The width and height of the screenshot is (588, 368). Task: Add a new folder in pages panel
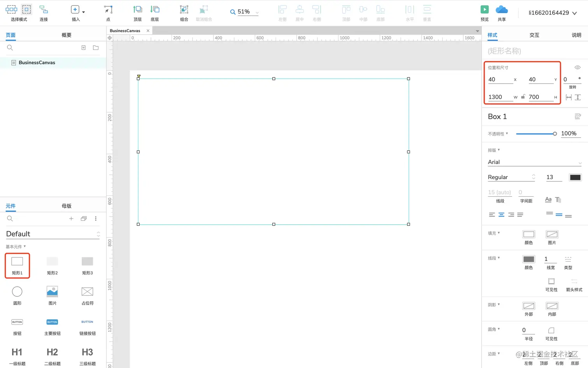tap(96, 48)
